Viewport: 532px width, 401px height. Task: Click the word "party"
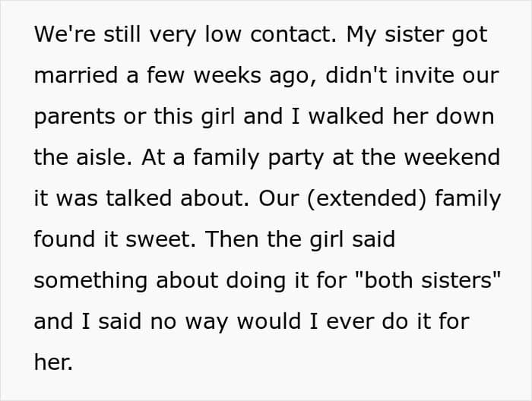pos(296,158)
